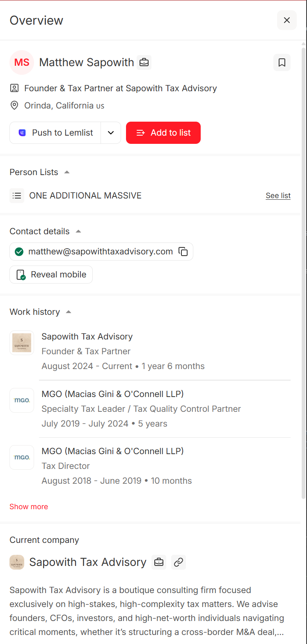Collapse the Contact details section
This screenshot has height=644, width=307.
78,231
